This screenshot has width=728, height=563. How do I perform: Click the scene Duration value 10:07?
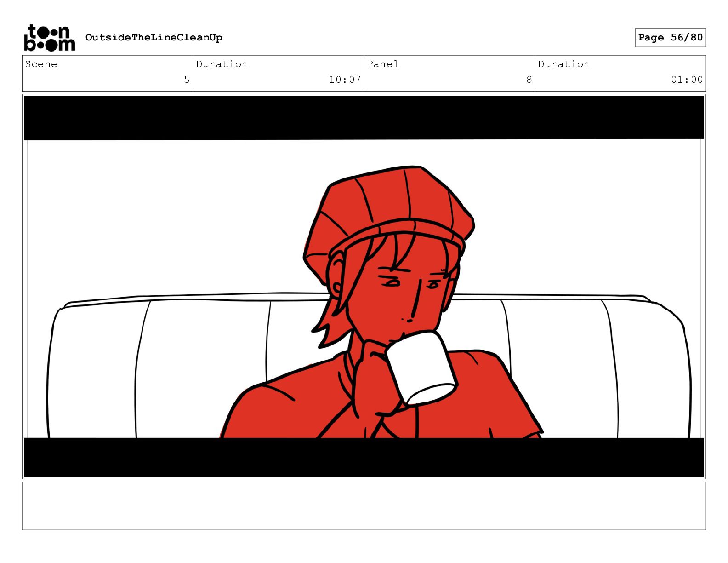point(345,80)
